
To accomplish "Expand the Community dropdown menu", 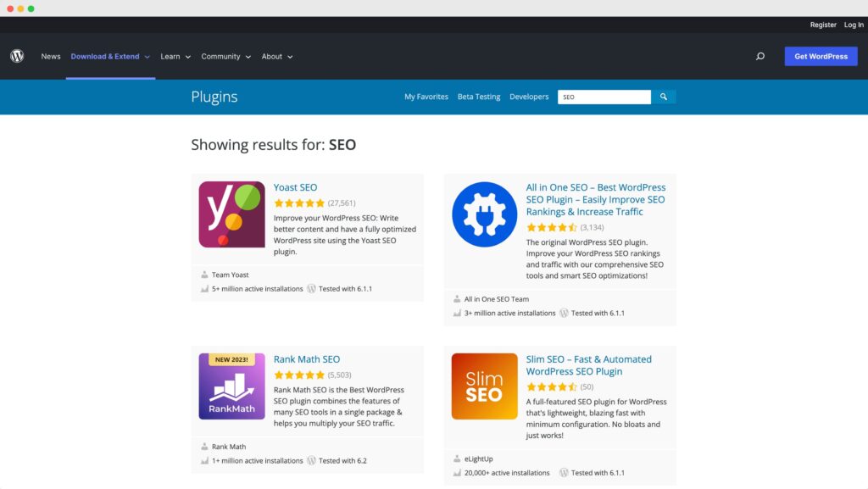I will [225, 57].
